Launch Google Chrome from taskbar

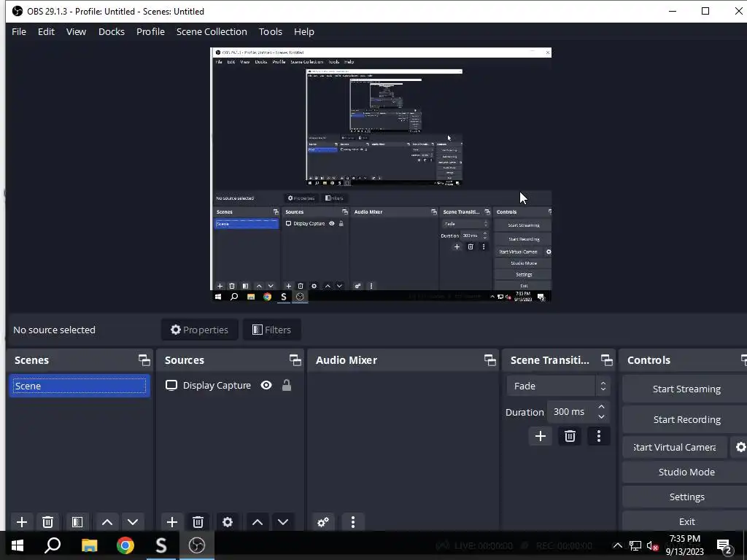point(125,545)
